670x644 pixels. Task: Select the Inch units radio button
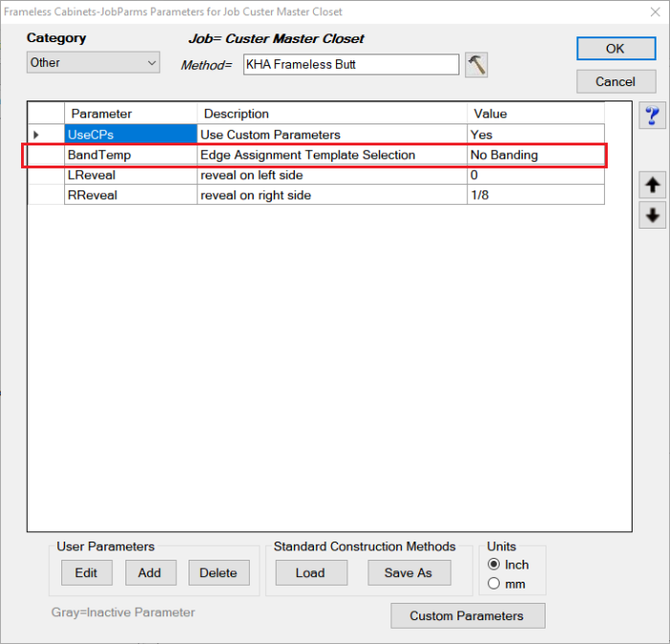494,565
